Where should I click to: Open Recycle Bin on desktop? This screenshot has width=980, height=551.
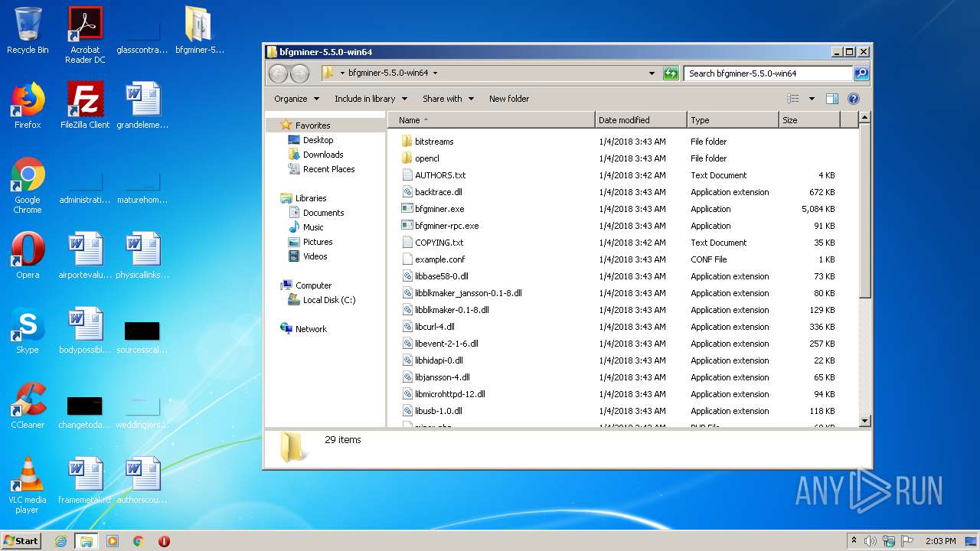pos(28,31)
